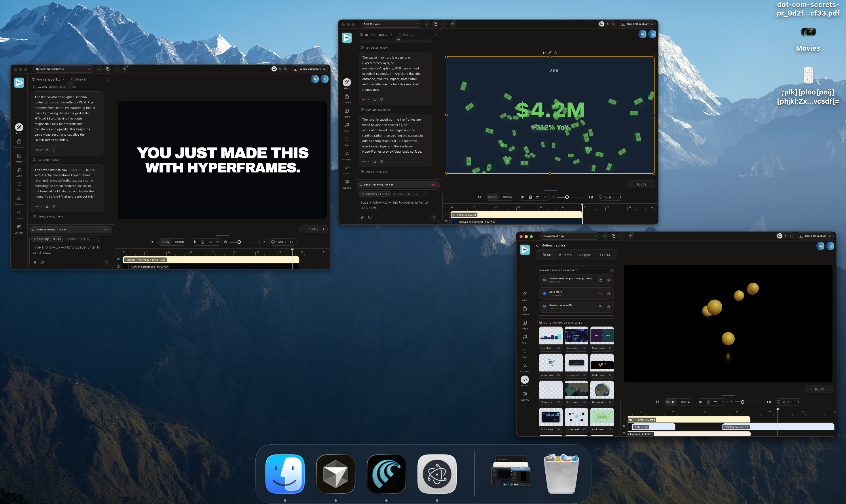
Task: Play the preview in Design Build Ship window
Action: (658, 402)
